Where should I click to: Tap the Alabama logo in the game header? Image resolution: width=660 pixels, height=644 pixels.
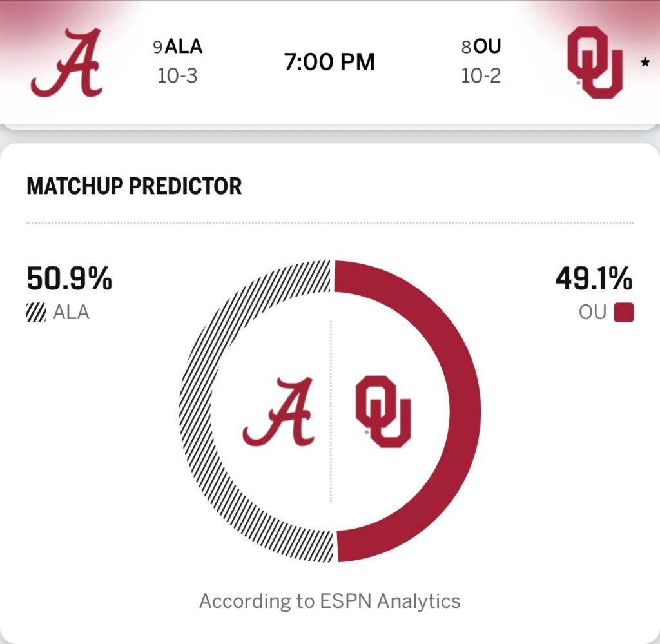click(66, 63)
